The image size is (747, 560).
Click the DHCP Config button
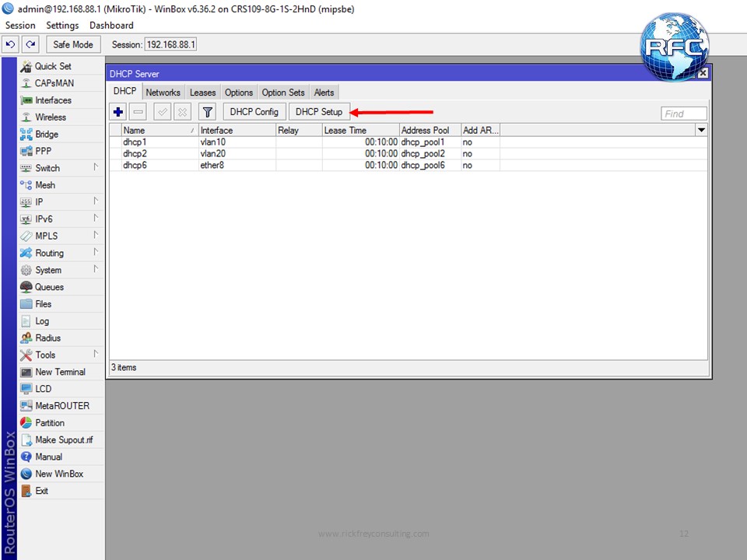(x=254, y=112)
